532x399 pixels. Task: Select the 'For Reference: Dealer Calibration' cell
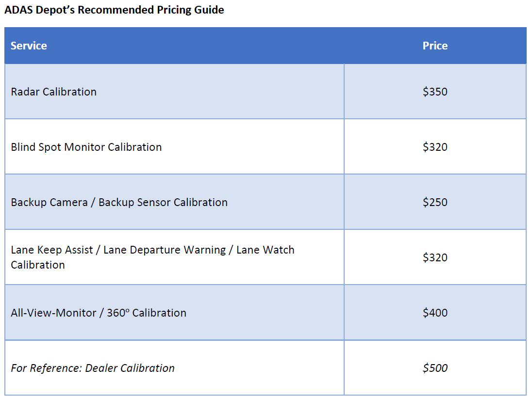click(93, 368)
